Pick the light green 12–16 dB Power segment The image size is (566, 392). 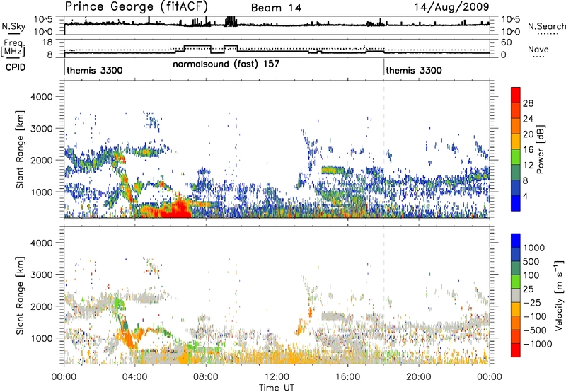516,157
